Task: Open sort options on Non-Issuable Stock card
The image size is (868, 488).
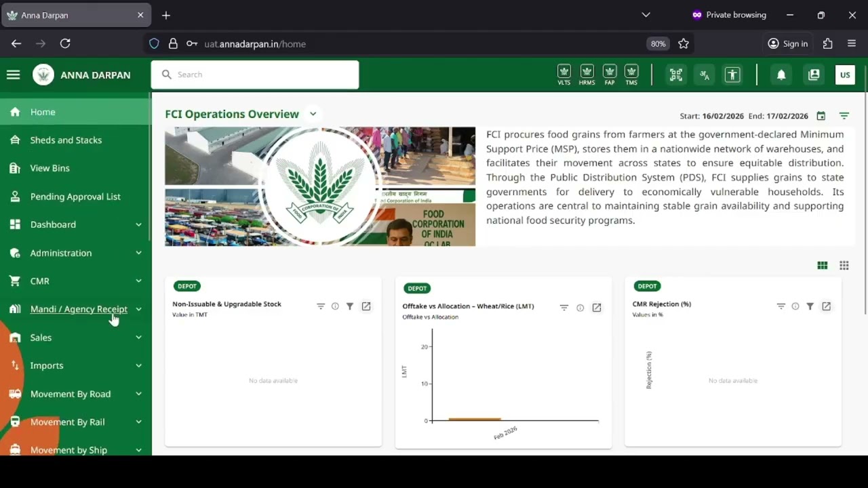Action: [321, 306]
